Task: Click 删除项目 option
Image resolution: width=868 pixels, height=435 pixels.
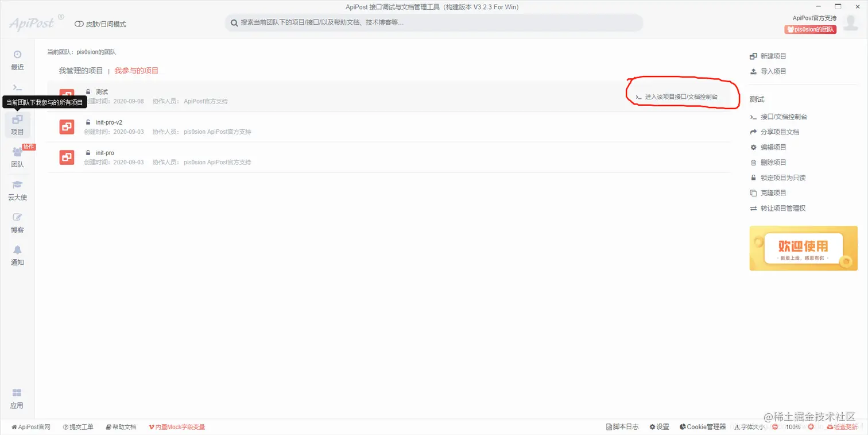Action: pyautogui.click(x=768, y=163)
